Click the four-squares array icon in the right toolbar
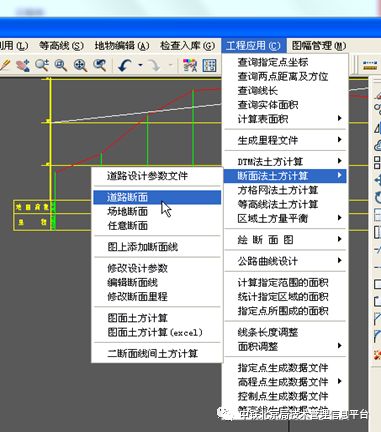Image resolution: width=381 pixels, height=432 pixels. [x=377, y=163]
